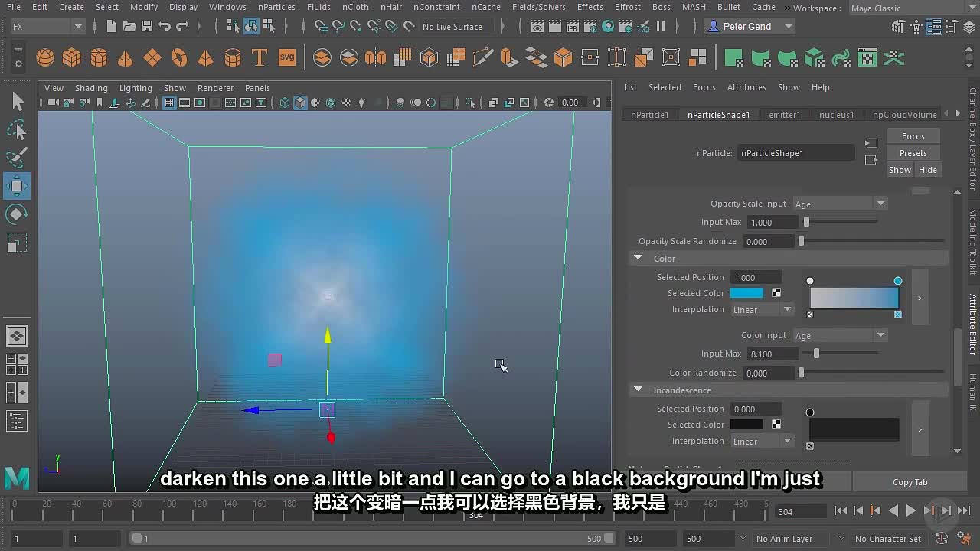Open the Peter Gend account dropdown
Viewport: 980px width, 551px height.
(750, 26)
